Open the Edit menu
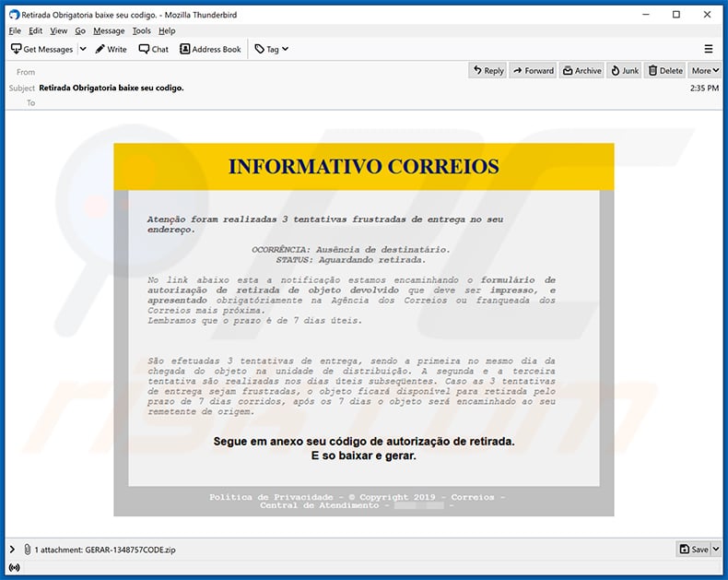 [35, 30]
